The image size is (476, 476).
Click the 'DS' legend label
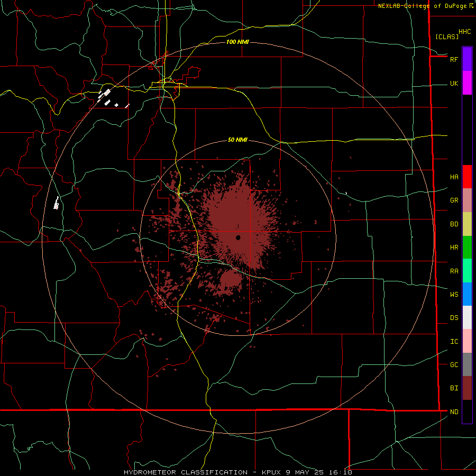coord(454,317)
